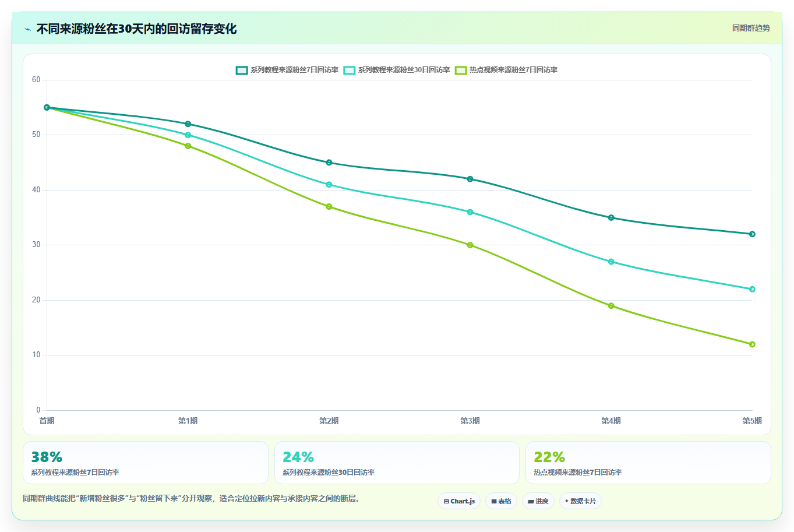Screen dimensions: 794x532
Task: Click the 第1期 x-axis label
Action: pos(188,421)
